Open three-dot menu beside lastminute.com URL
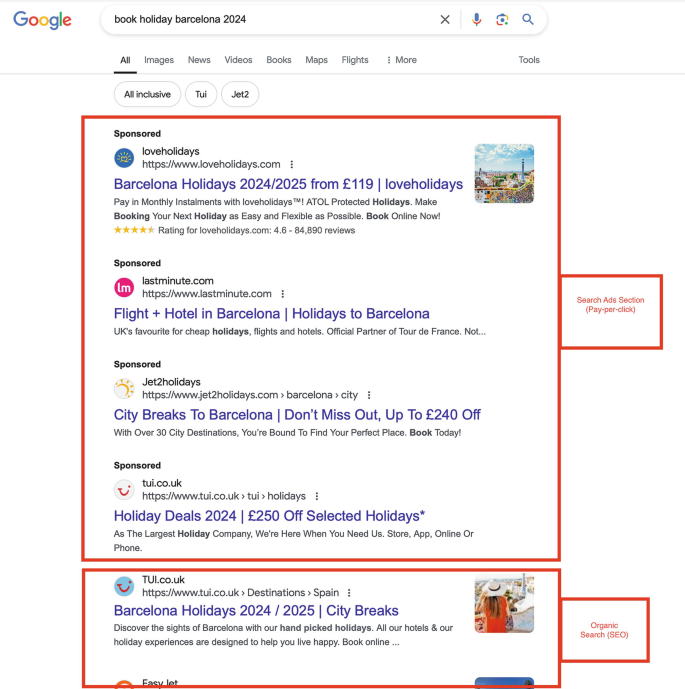685x689 pixels. pyautogui.click(x=283, y=294)
